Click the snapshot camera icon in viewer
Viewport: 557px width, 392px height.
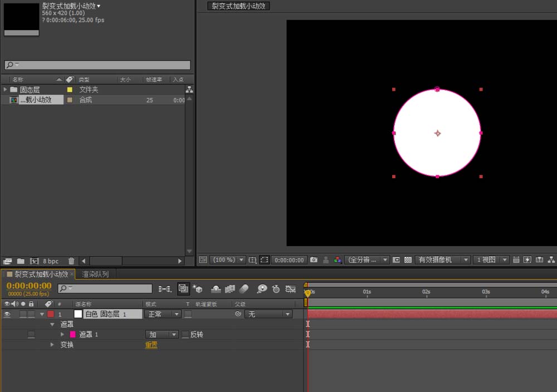[314, 260]
